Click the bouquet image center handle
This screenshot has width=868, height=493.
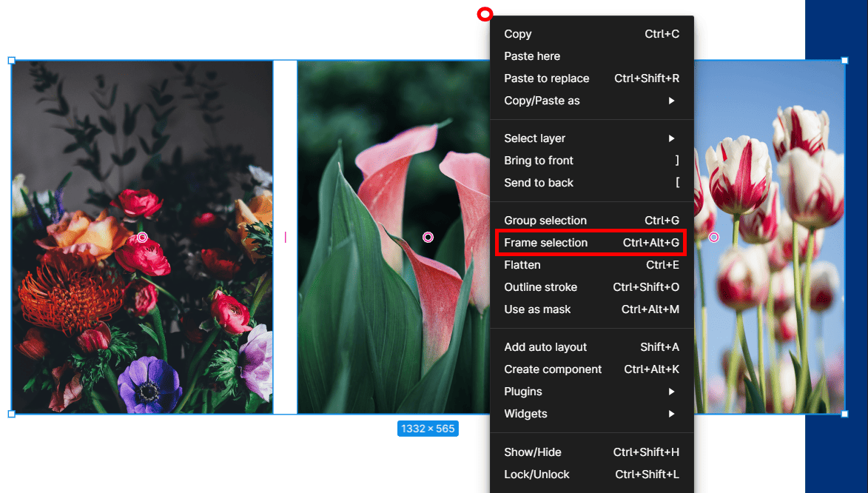coord(142,237)
